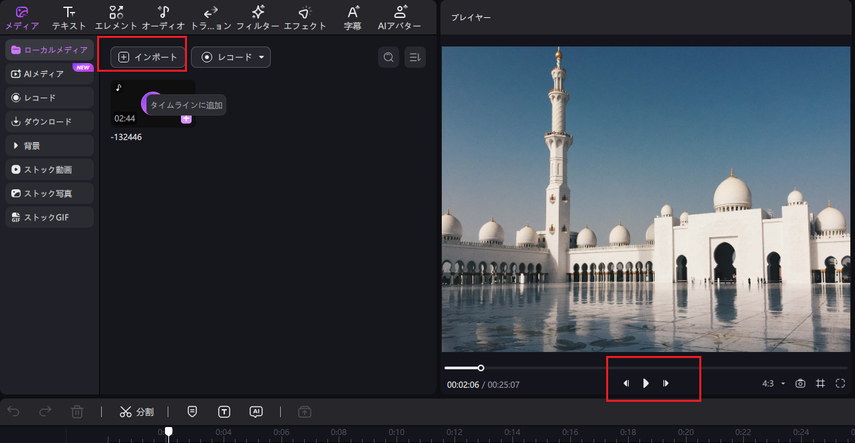Click the add text T icon
Image resolution: width=855 pixels, height=443 pixels.
(224, 412)
